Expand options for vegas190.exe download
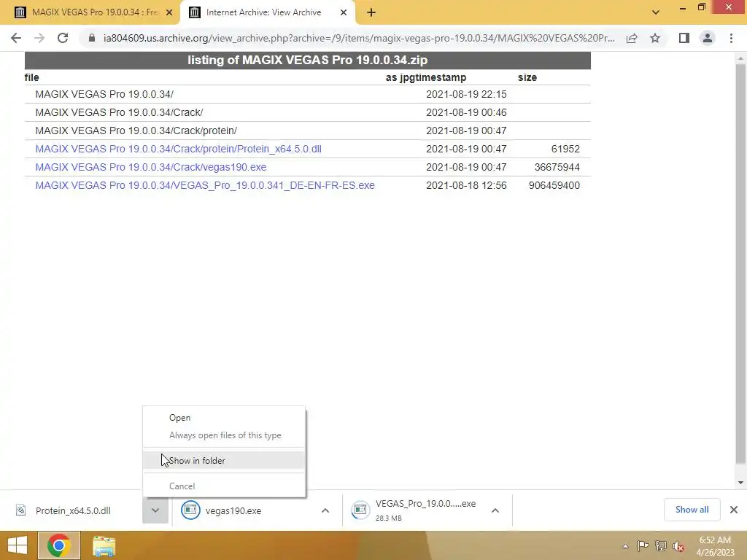The width and height of the screenshot is (747, 560). pos(325,510)
